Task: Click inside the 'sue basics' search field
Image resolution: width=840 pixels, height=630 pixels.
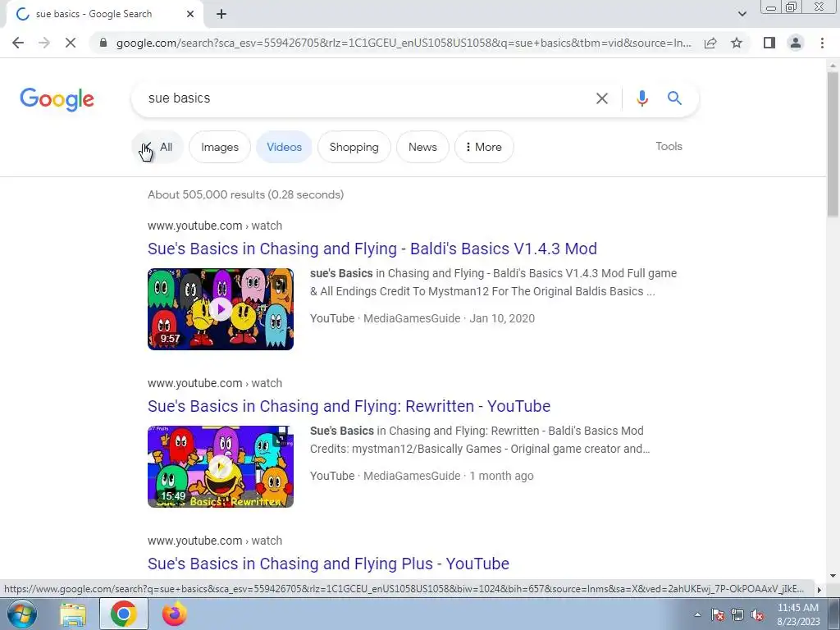Action: pos(364,98)
